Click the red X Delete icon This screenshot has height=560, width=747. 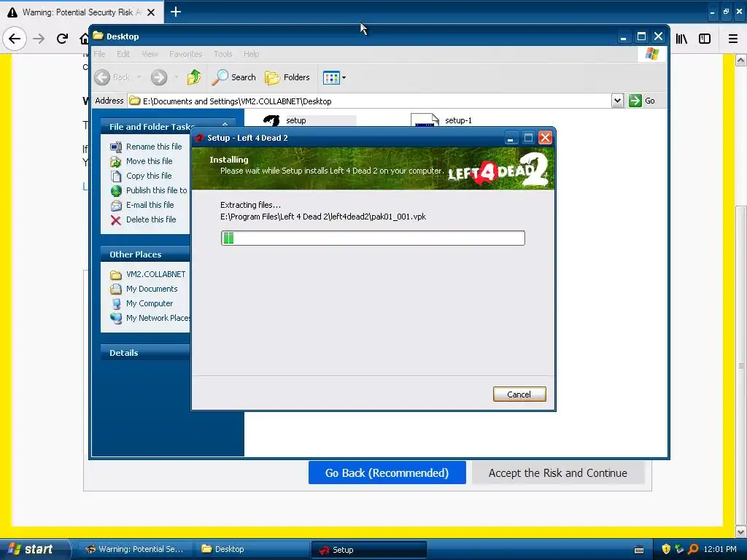point(116,220)
